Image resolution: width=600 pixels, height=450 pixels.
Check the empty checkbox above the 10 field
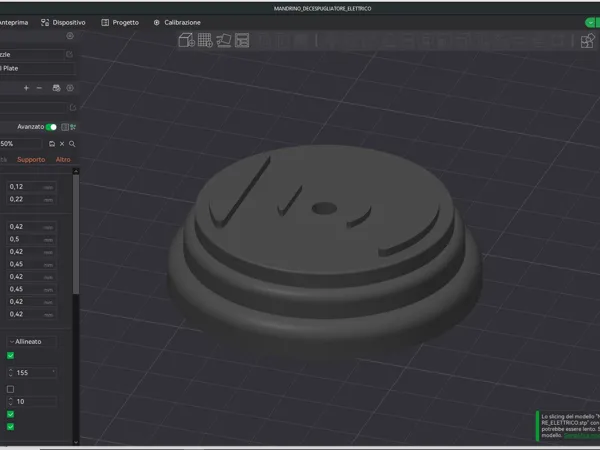(x=10, y=389)
